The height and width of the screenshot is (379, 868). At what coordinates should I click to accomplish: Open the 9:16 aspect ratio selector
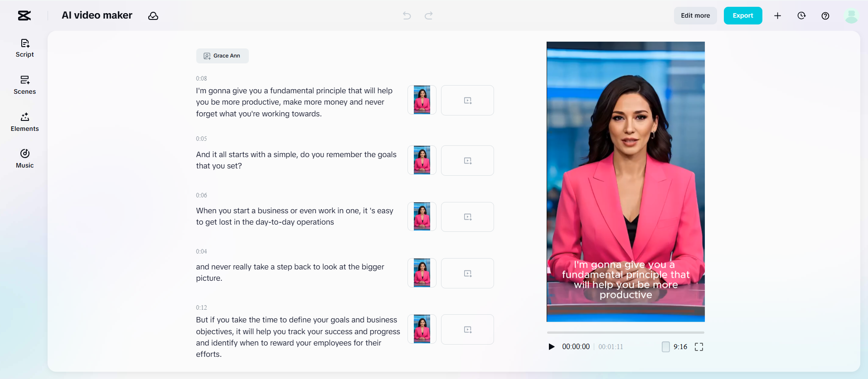(x=674, y=347)
